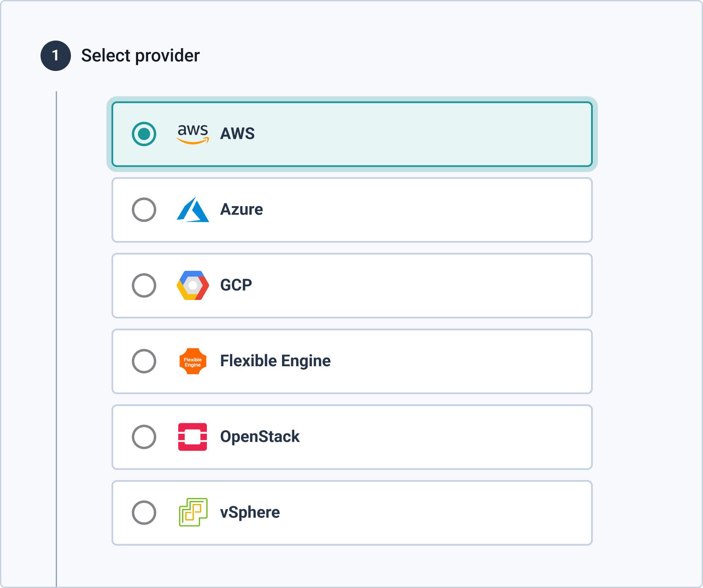Image resolution: width=703 pixels, height=588 pixels.
Task: Pick the vSphere radio button
Action: [144, 512]
